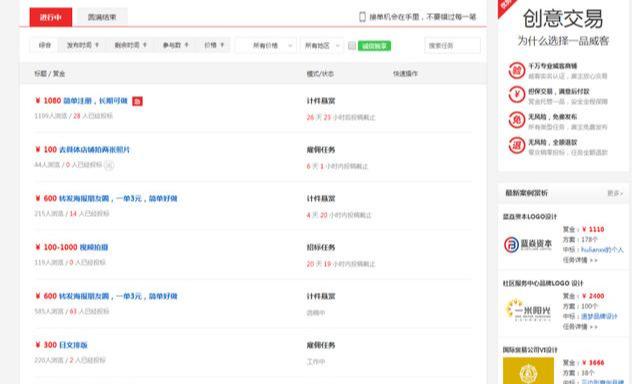Click the red 验 verification circle icon
Screen dimensions: 632x384
(516, 71)
